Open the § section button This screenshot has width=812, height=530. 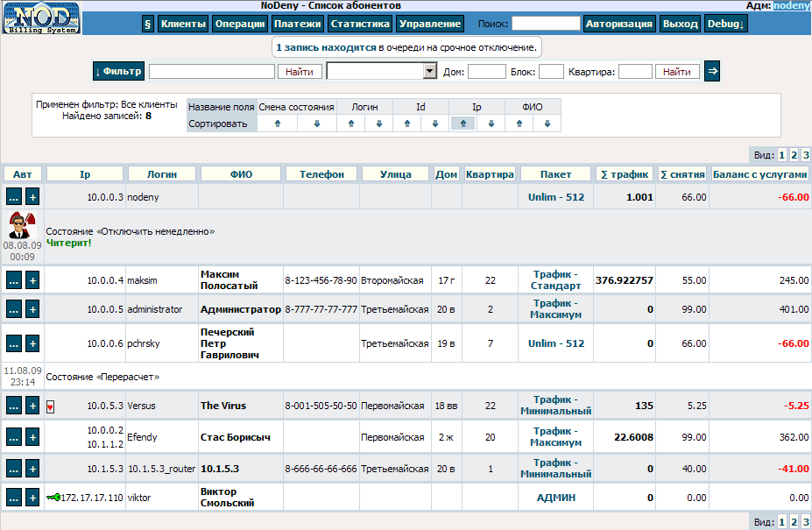147,24
